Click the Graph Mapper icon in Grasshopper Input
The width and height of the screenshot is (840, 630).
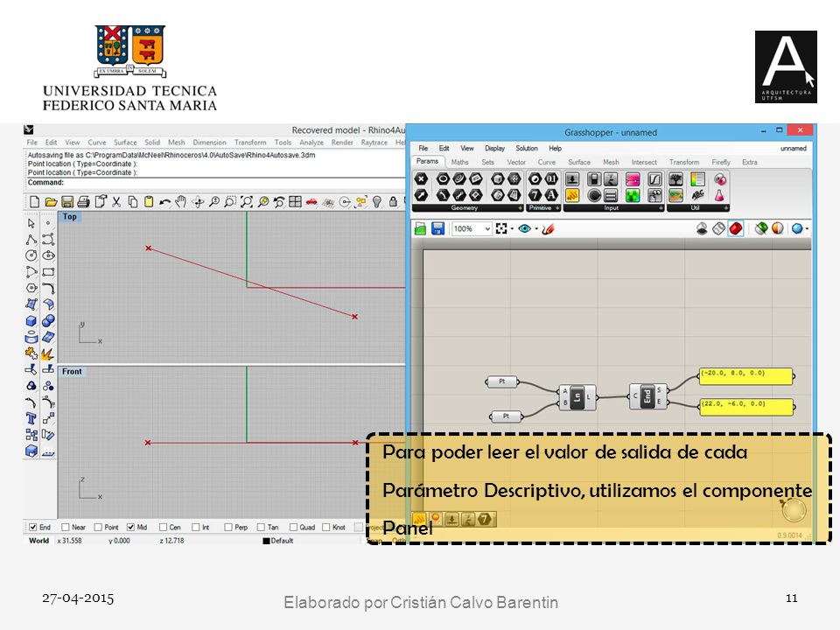(x=654, y=178)
